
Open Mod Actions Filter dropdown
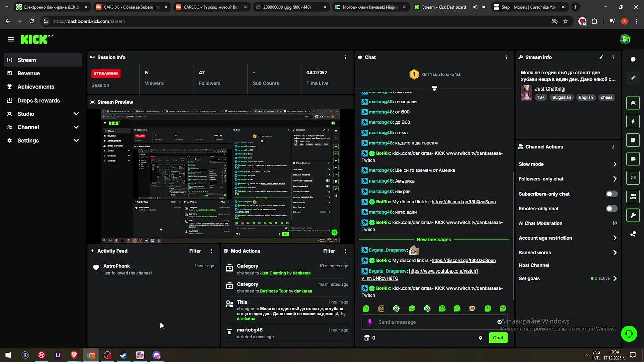click(329, 251)
